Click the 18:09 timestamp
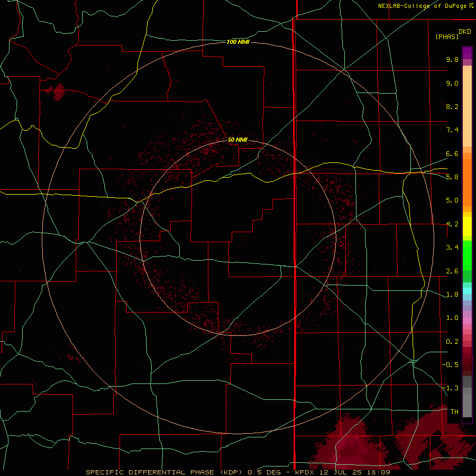 [379, 472]
